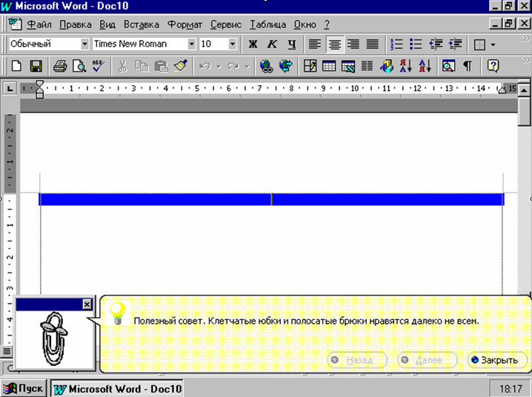The height and width of the screenshot is (397, 532).
Task: Click the Закрыть button in the tip balloon
Action: pyautogui.click(x=498, y=360)
